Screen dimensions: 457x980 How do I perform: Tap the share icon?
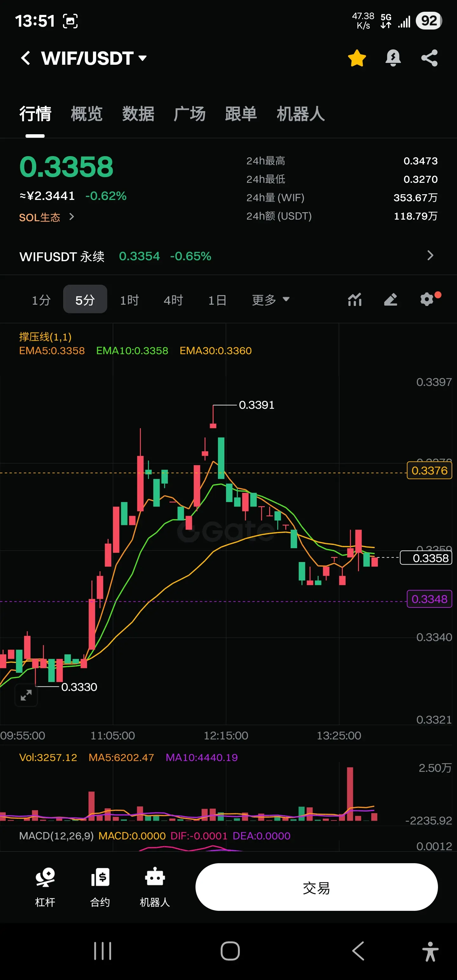click(429, 58)
